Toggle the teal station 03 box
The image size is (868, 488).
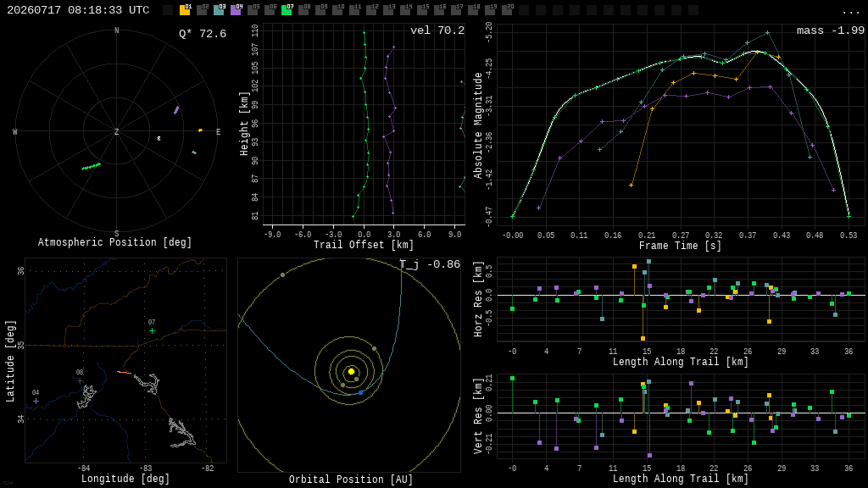(x=219, y=10)
